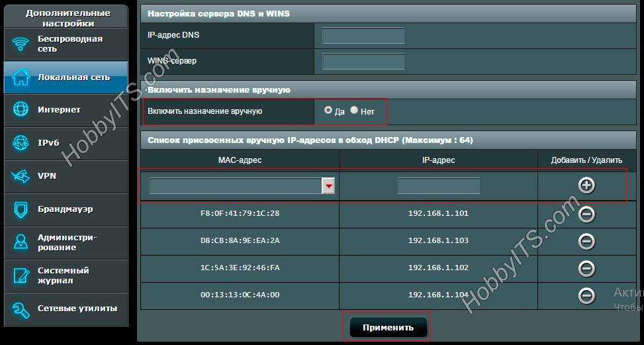Click the new IP-адрес field in list

[x=438, y=186]
